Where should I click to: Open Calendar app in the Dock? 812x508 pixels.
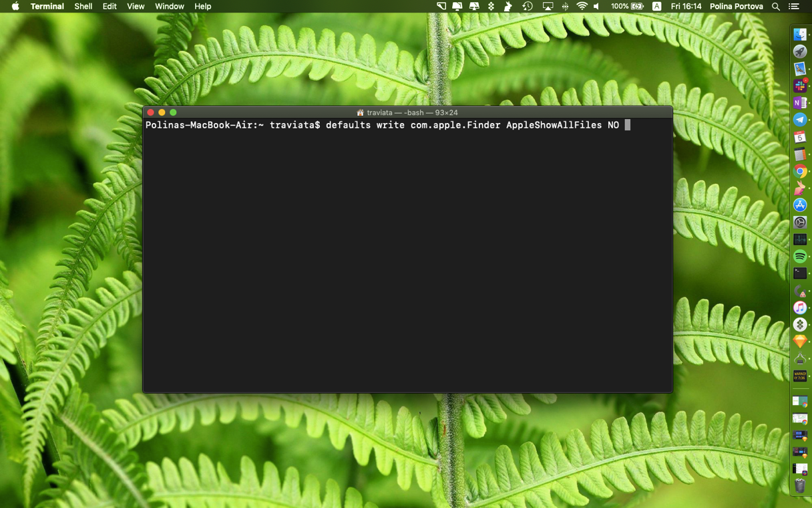pyautogui.click(x=800, y=137)
